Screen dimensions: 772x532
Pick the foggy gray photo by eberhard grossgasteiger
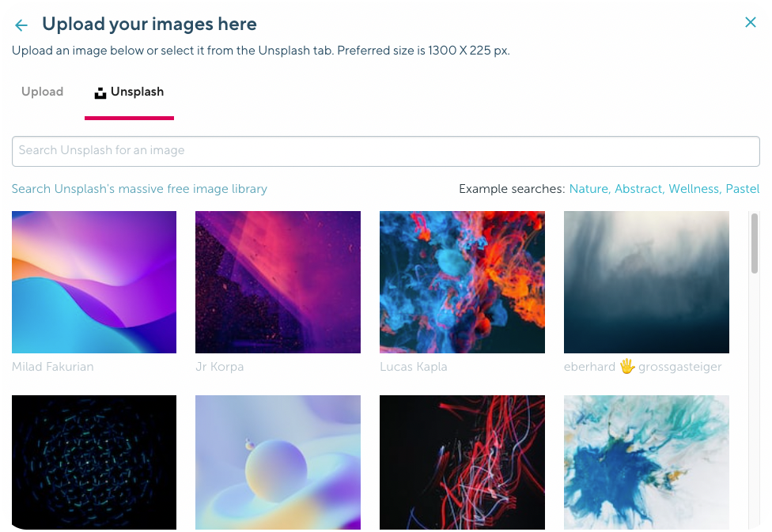pos(646,281)
